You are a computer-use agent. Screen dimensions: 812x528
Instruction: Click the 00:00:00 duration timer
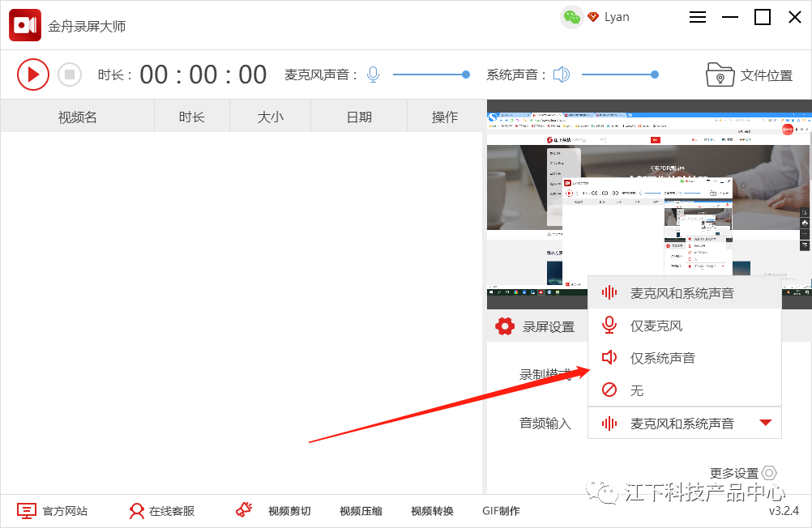203,75
